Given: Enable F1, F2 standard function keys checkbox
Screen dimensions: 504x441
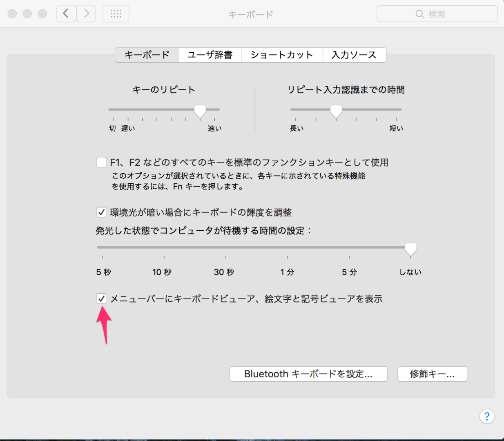Looking at the screenshot, I should 101,163.
